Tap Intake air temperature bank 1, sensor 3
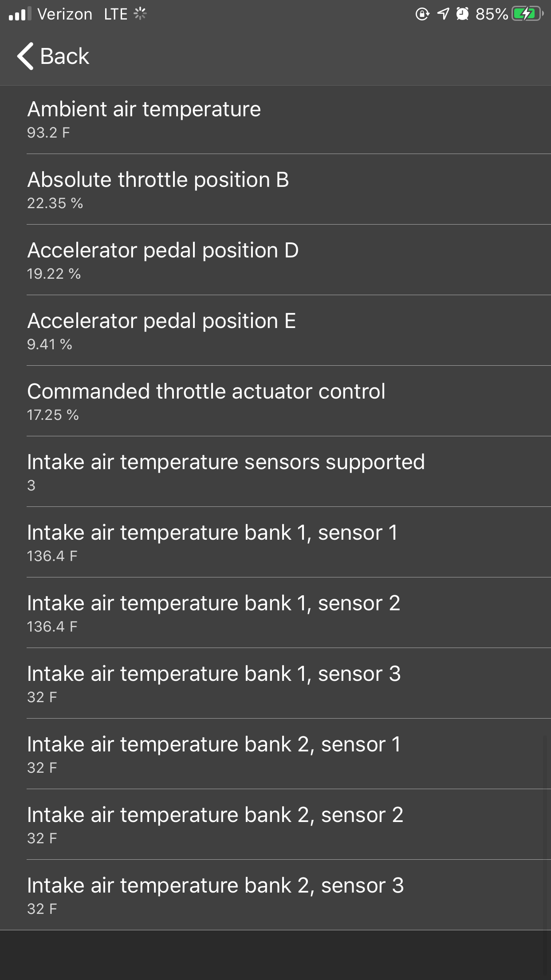The width and height of the screenshot is (551, 980). click(x=275, y=684)
